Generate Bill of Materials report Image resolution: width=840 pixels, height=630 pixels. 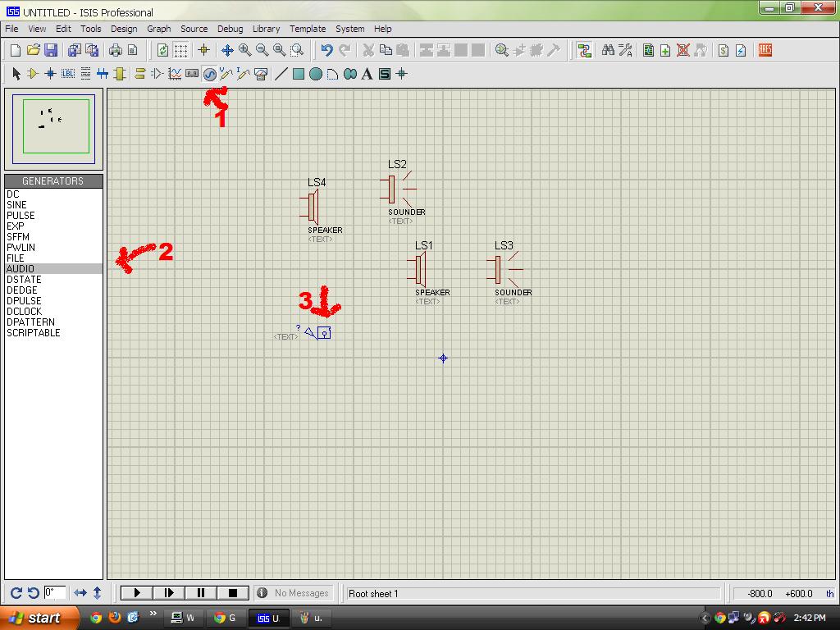(724, 50)
